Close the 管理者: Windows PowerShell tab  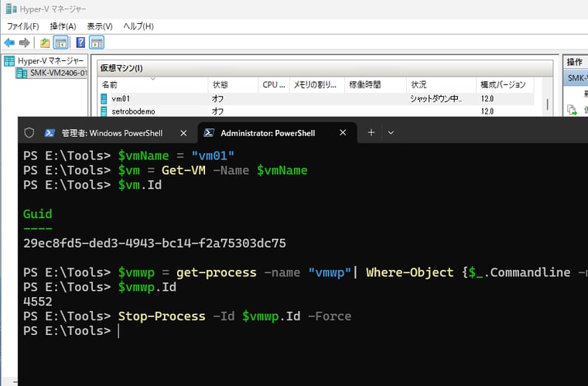pos(183,133)
